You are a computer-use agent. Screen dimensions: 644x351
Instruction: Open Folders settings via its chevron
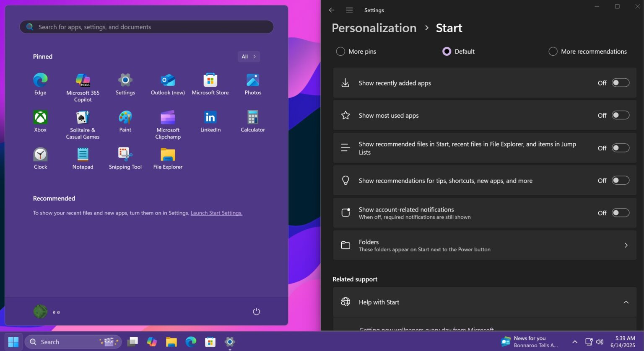[626, 245]
